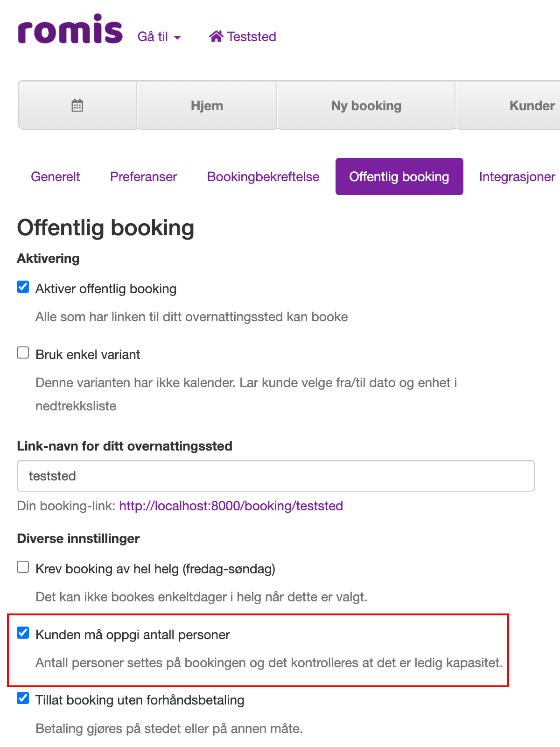The image size is (560, 747).
Task: Switch to the Generelt tab
Action: 56,176
